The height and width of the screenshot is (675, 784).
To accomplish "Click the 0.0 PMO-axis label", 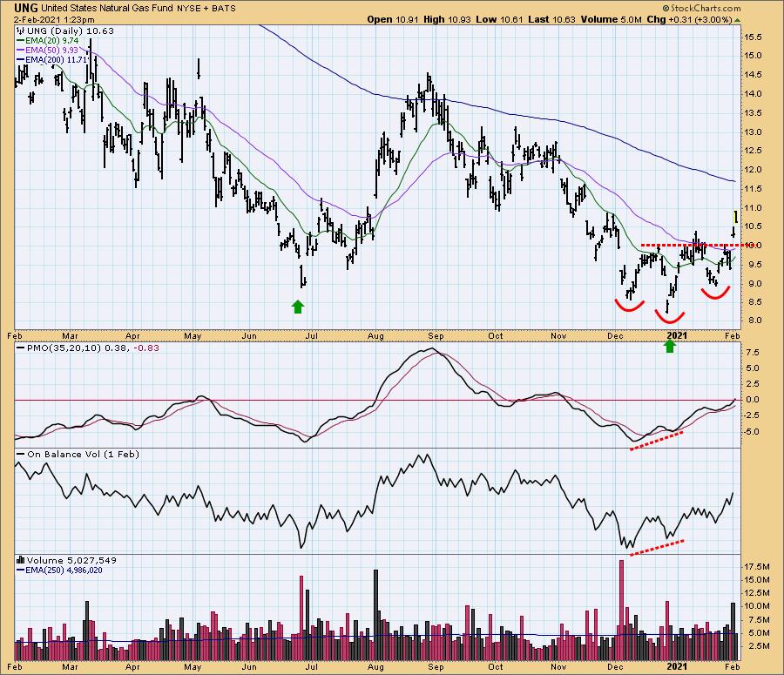I will click(x=753, y=400).
